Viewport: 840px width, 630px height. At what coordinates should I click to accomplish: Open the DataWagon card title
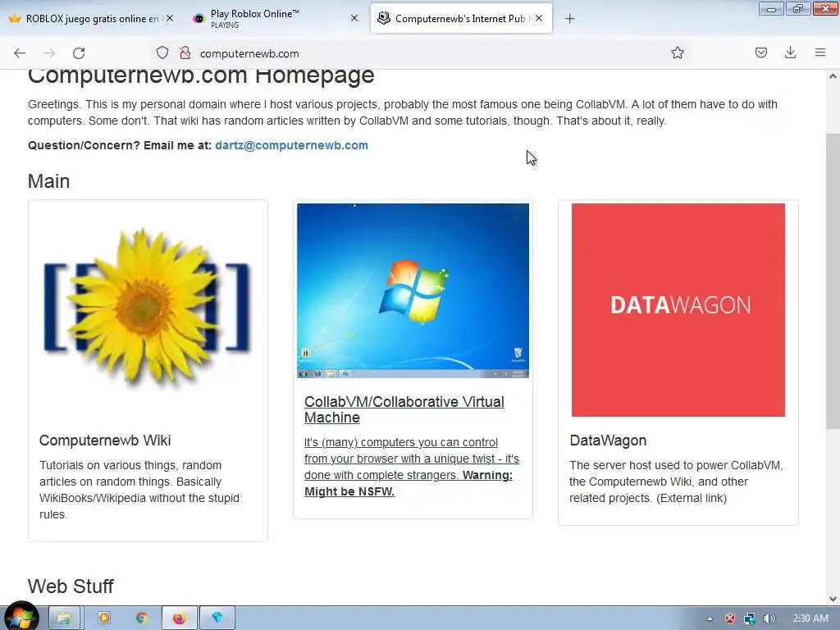(x=608, y=441)
